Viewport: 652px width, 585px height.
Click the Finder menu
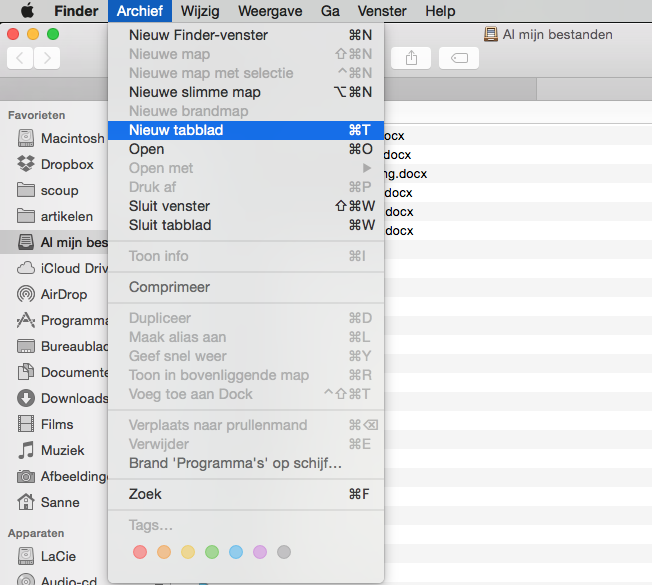tap(76, 11)
